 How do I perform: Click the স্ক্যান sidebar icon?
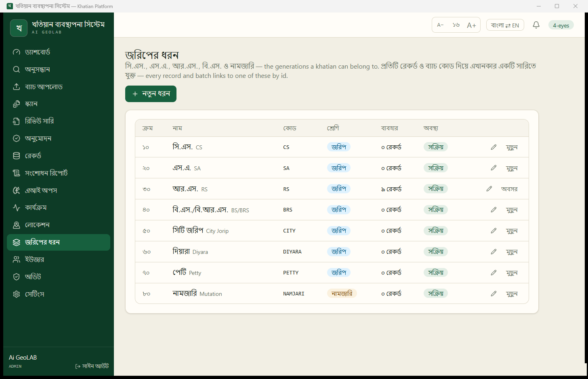(16, 104)
